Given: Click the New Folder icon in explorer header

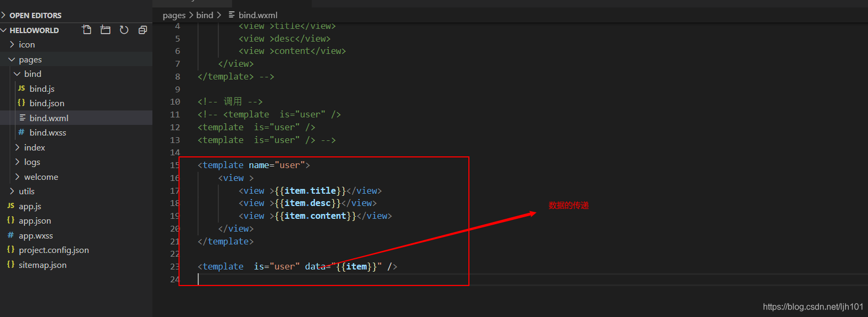Looking at the screenshot, I should [106, 30].
